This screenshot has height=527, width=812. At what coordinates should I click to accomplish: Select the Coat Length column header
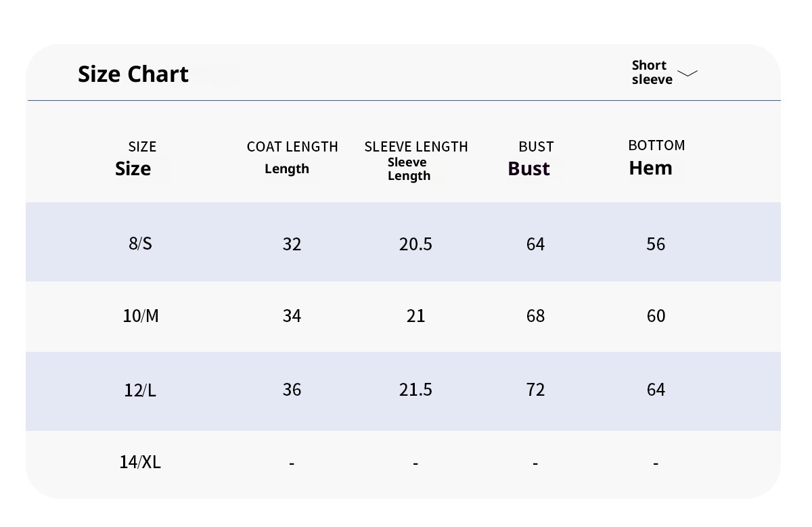(292, 157)
